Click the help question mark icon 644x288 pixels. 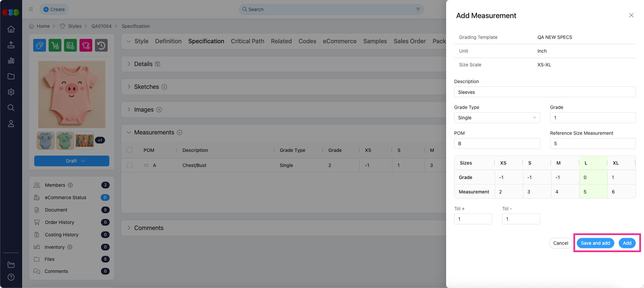coord(11,277)
